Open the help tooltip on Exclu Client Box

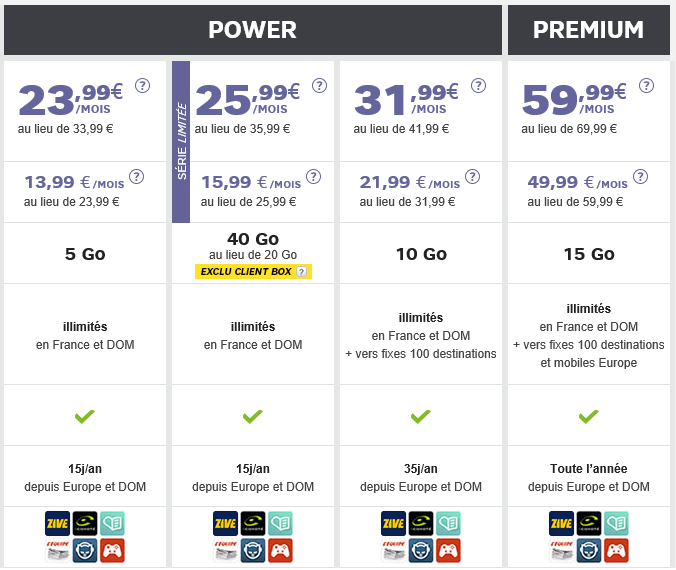click(x=300, y=272)
